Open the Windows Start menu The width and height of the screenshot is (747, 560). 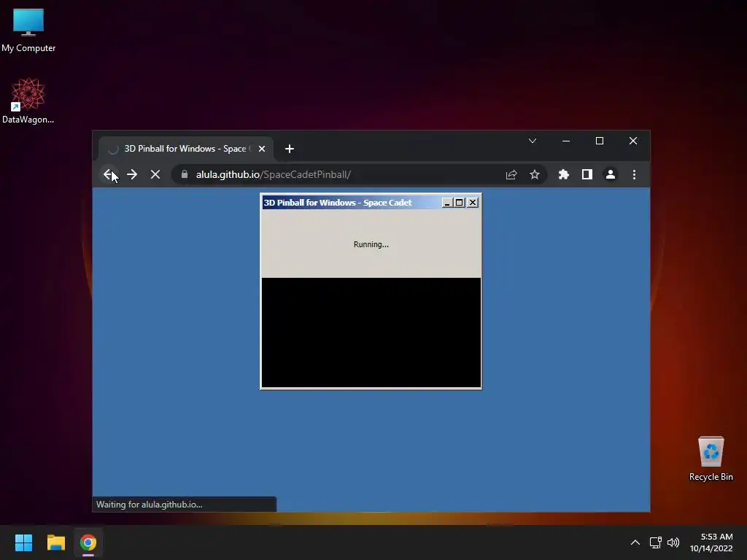coord(23,542)
